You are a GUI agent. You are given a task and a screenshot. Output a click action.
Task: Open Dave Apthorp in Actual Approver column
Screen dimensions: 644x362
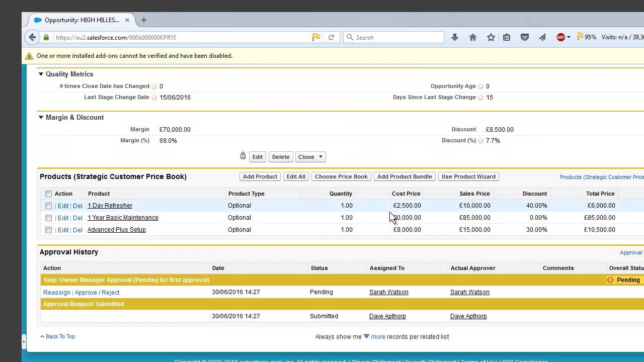(x=468, y=316)
